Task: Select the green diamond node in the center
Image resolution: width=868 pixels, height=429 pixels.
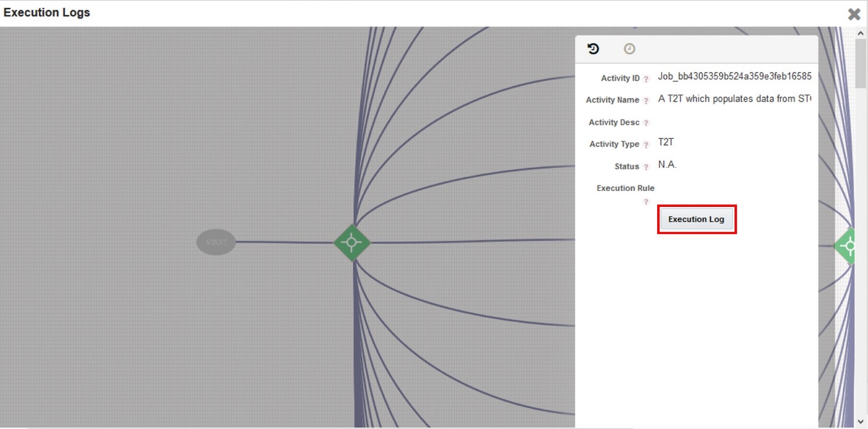Action: pyautogui.click(x=352, y=243)
